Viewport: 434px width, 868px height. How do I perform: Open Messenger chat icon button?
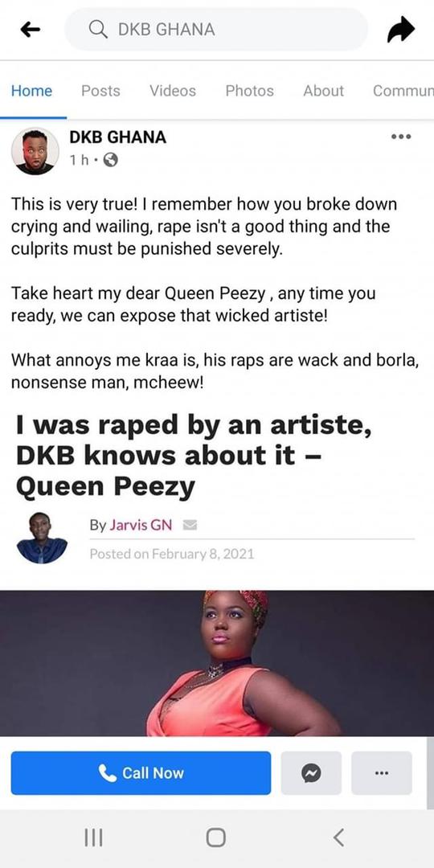(x=311, y=773)
